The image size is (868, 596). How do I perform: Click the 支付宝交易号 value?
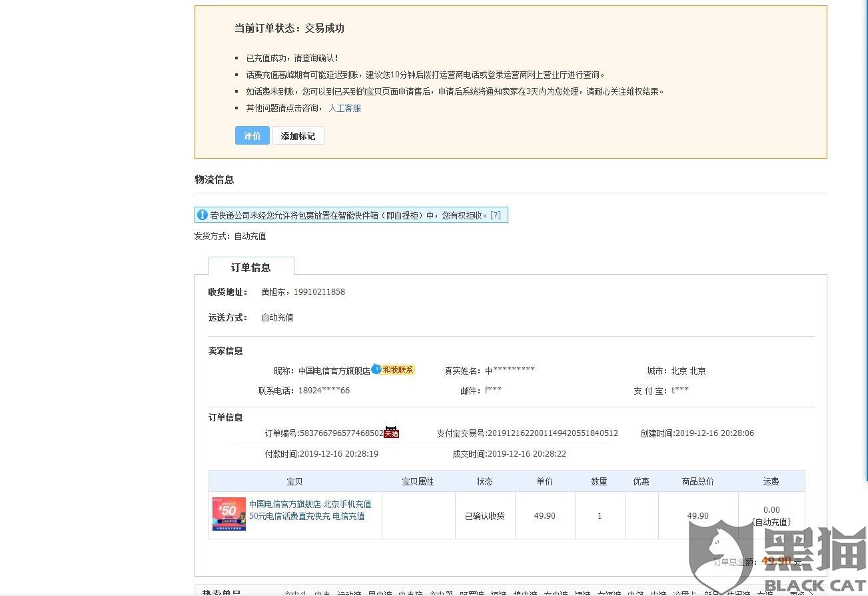click(553, 433)
